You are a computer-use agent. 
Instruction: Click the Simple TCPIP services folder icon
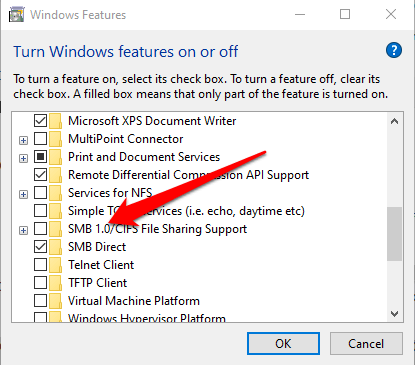[55, 211]
